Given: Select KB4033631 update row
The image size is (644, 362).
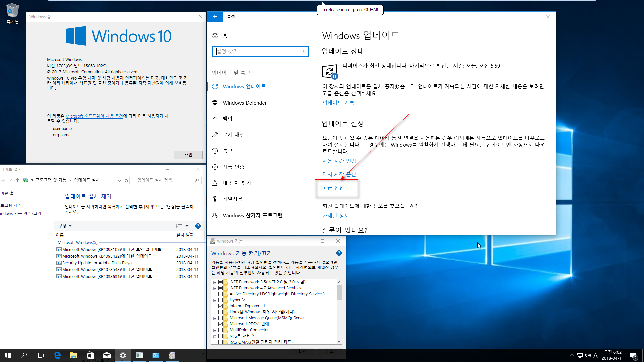Looking at the screenshot, I should (128, 276).
